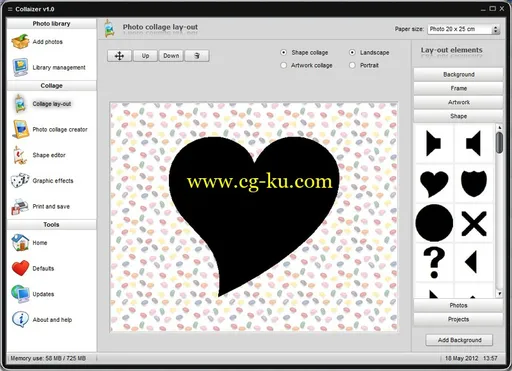Select the Shape collage radio button
This screenshot has height=371, width=512.
283,52
